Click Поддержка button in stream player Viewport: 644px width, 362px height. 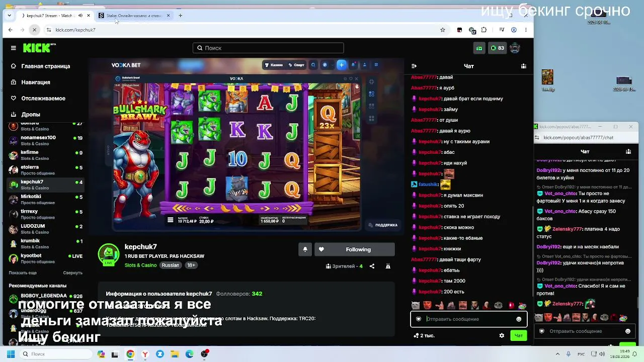pos(383,225)
